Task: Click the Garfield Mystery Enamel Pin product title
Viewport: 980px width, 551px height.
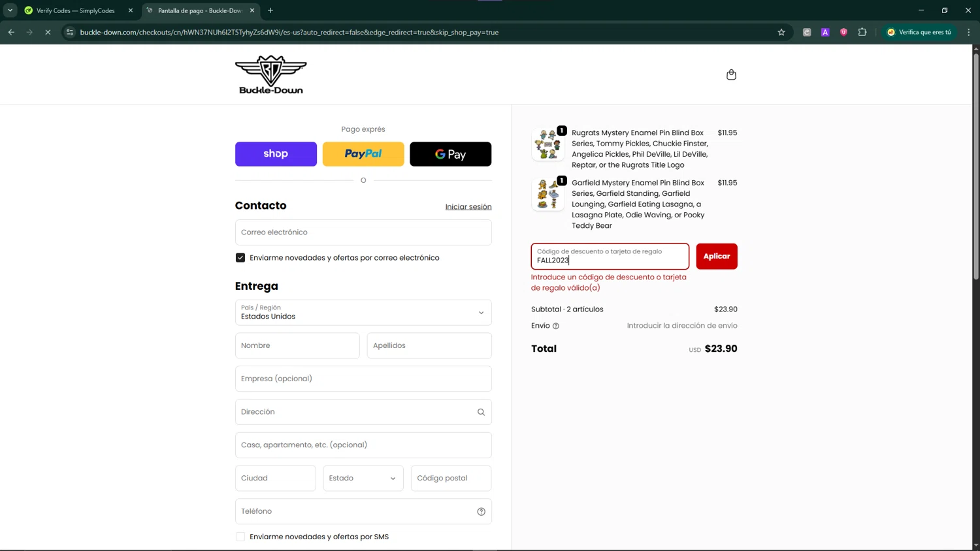Action: [638, 204]
